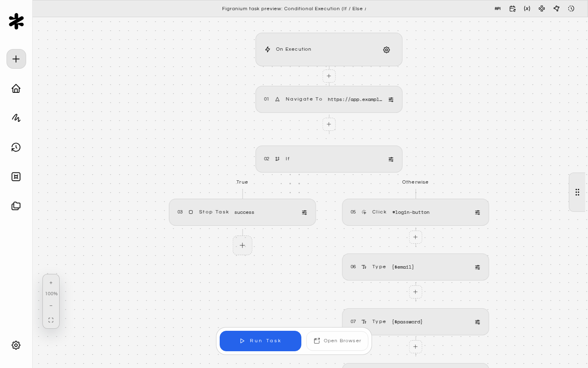Zoom out on the canvas
588x368 pixels.
(51, 306)
